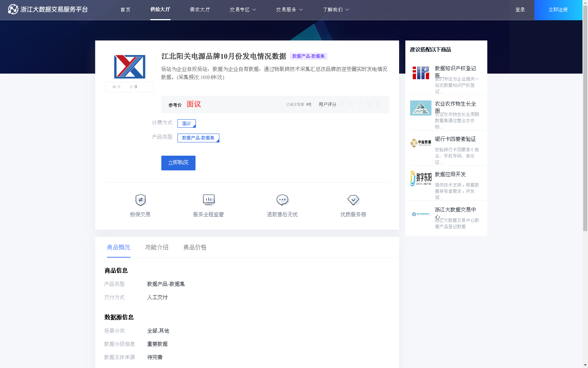Image resolution: width=588 pixels, height=368 pixels.
Task: Select the 面议 billing method option
Action: (187, 123)
